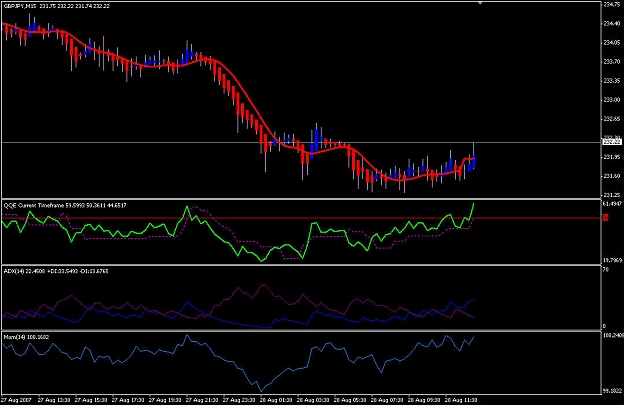Click the 27 Aug 15:30 time label
This screenshot has width=625, height=406.
click(91, 400)
